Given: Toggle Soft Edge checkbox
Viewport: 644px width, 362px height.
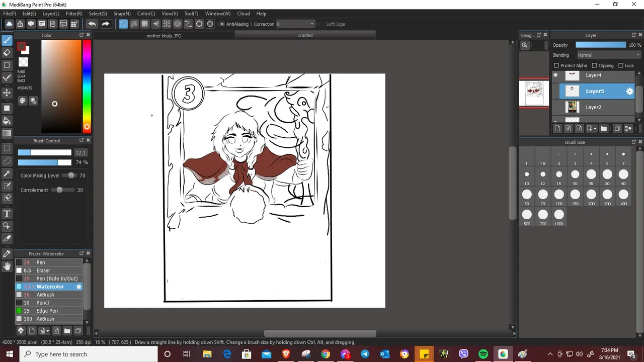Looking at the screenshot, I should [321, 24].
